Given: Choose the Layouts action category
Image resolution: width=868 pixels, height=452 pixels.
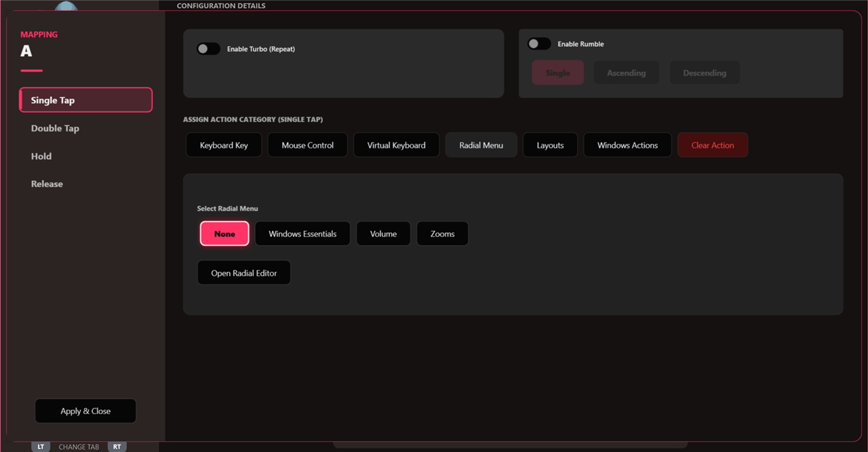Looking at the screenshot, I should (551, 145).
